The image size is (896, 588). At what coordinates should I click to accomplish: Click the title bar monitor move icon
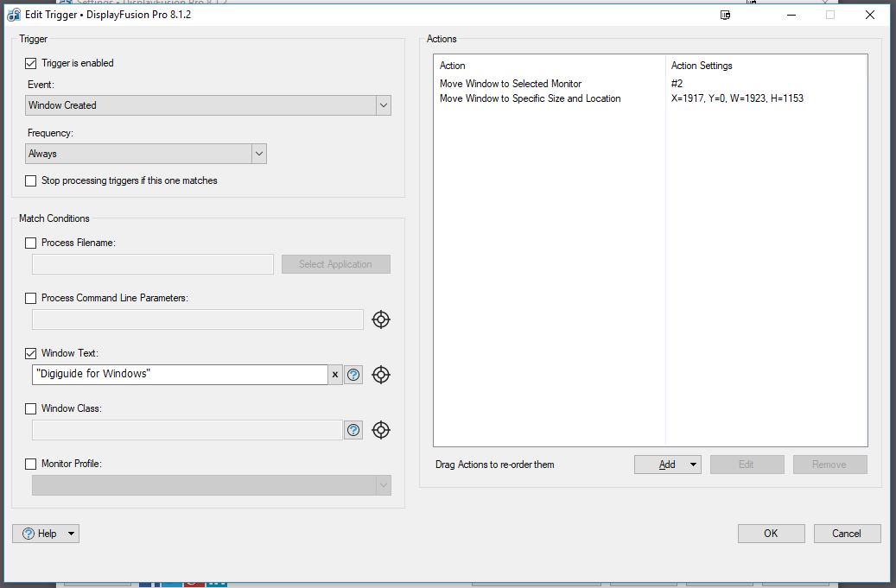click(726, 15)
